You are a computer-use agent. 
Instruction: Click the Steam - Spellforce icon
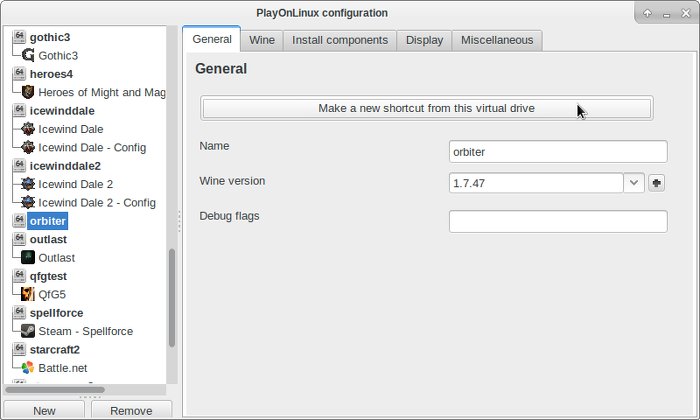coord(28,331)
